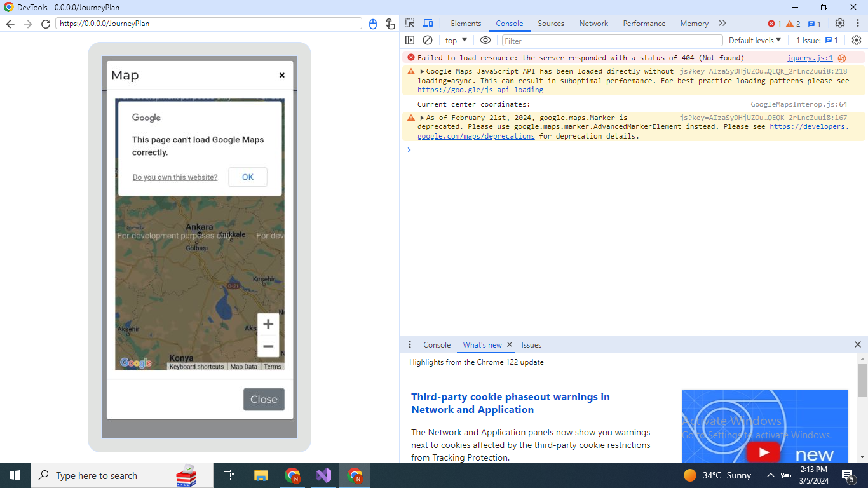Viewport: 868px width, 488px height.
Task: Zoom in on the map
Action: pos(268,324)
